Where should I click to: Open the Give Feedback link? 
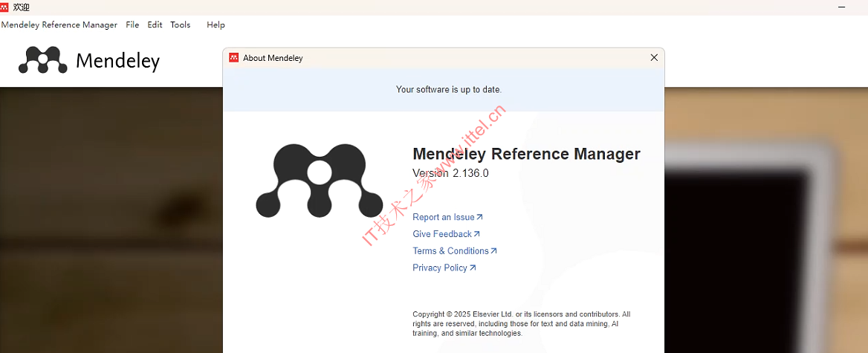(x=446, y=234)
